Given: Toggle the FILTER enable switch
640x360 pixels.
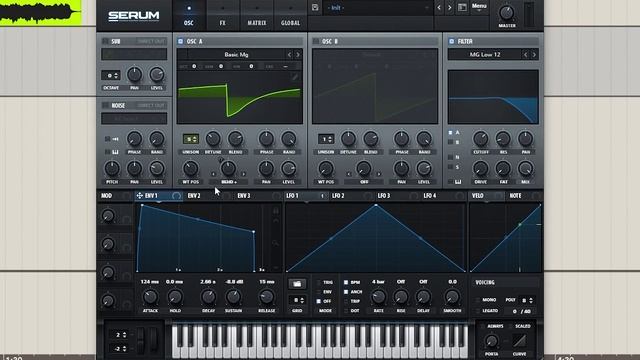Looking at the screenshot, I should (x=451, y=41).
